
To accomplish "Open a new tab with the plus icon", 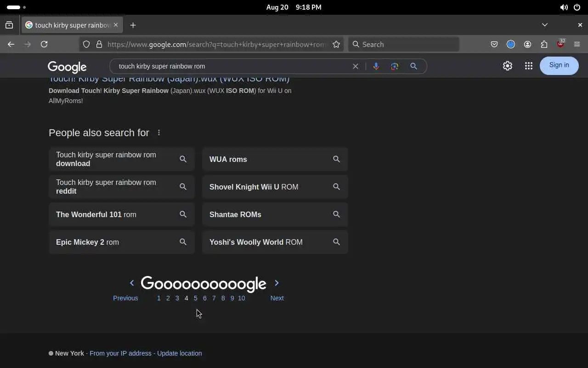I will pyautogui.click(x=133, y=25).
